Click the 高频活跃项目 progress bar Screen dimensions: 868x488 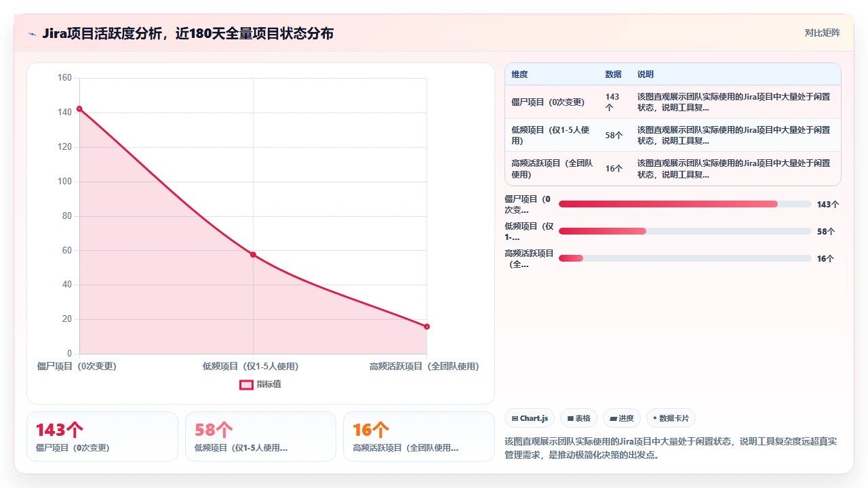pyautogui.click(x=685, y=258)
